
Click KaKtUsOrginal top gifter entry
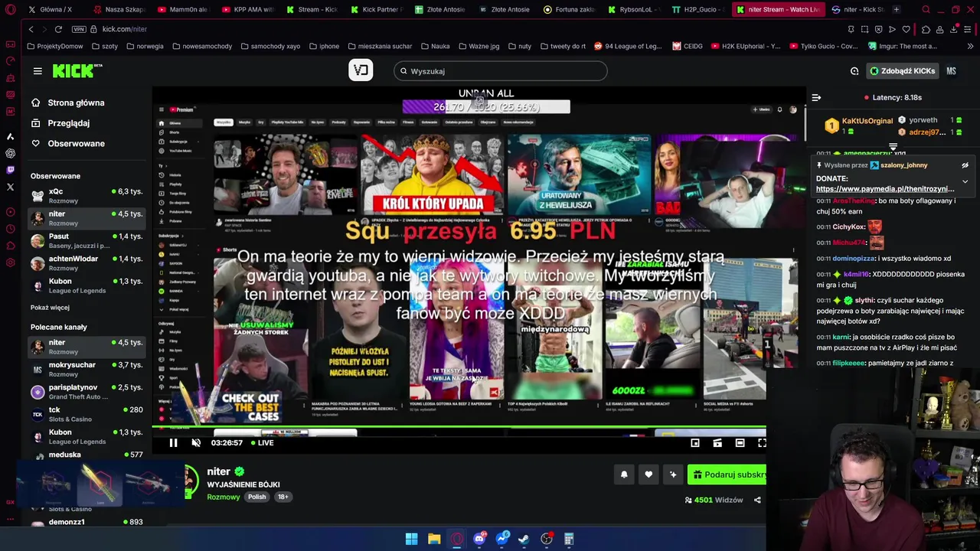(858, 126)
